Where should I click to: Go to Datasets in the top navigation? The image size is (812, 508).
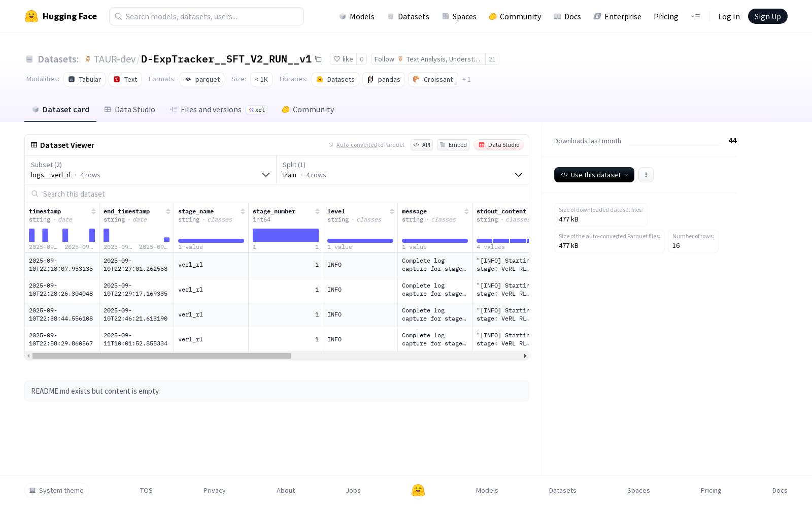(408, 16)
